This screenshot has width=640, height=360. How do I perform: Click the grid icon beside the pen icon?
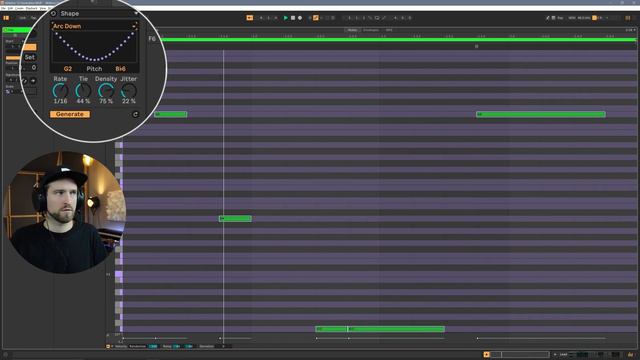coord(553,18)
